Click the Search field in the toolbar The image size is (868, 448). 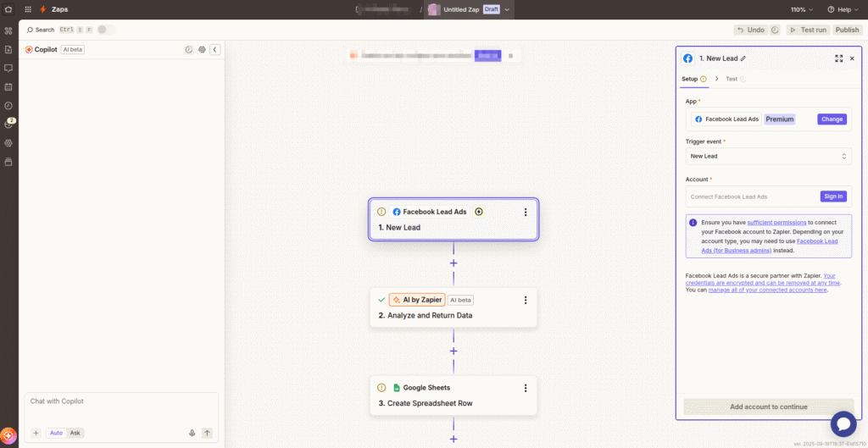coord(41,30)
